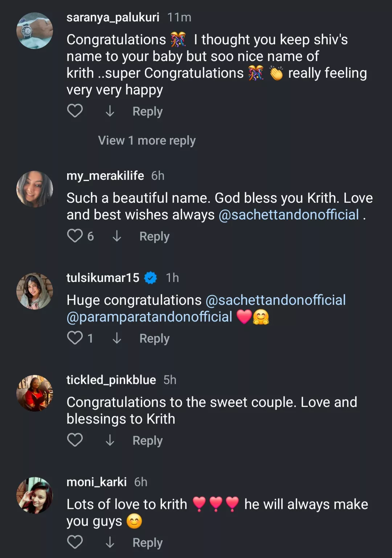Tap heart on moni_karki's comment
The height and width of the screenshot is (558, 392).
(75, 542)
